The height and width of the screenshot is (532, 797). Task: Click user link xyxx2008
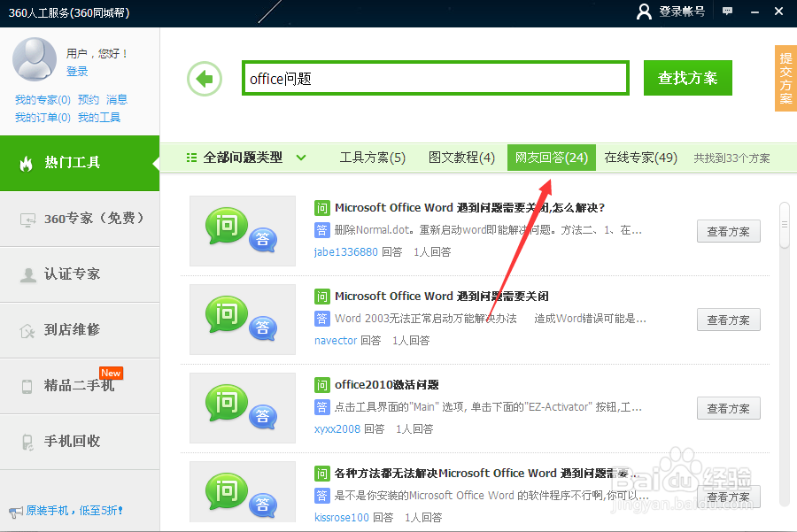pos(337,428)
